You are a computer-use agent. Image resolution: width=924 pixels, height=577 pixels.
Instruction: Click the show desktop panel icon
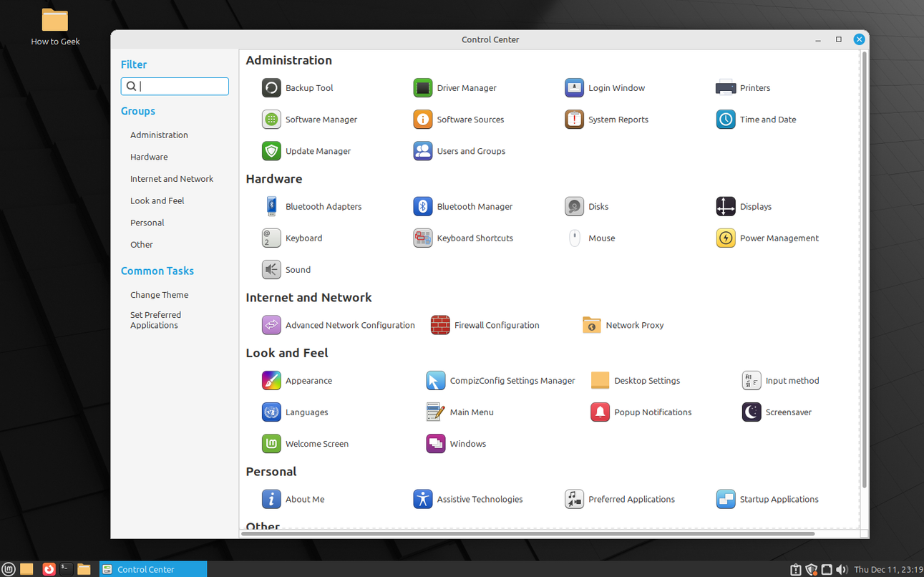[26, 569]
